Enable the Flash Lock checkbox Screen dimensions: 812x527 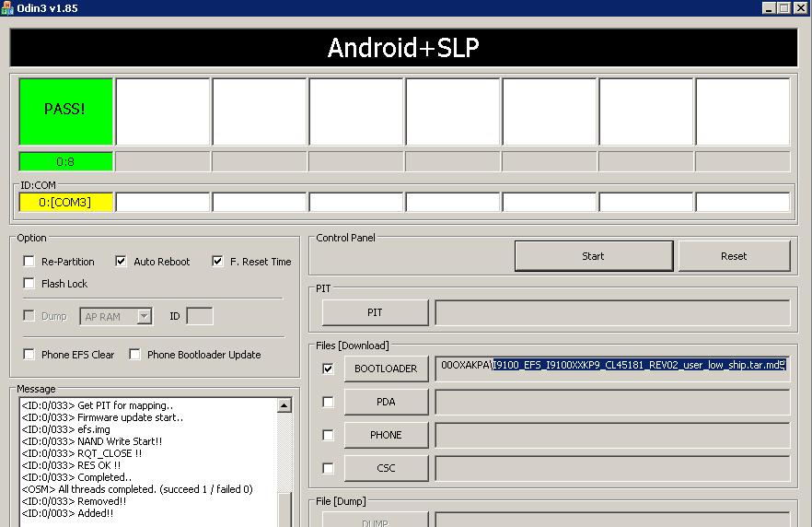29,284
